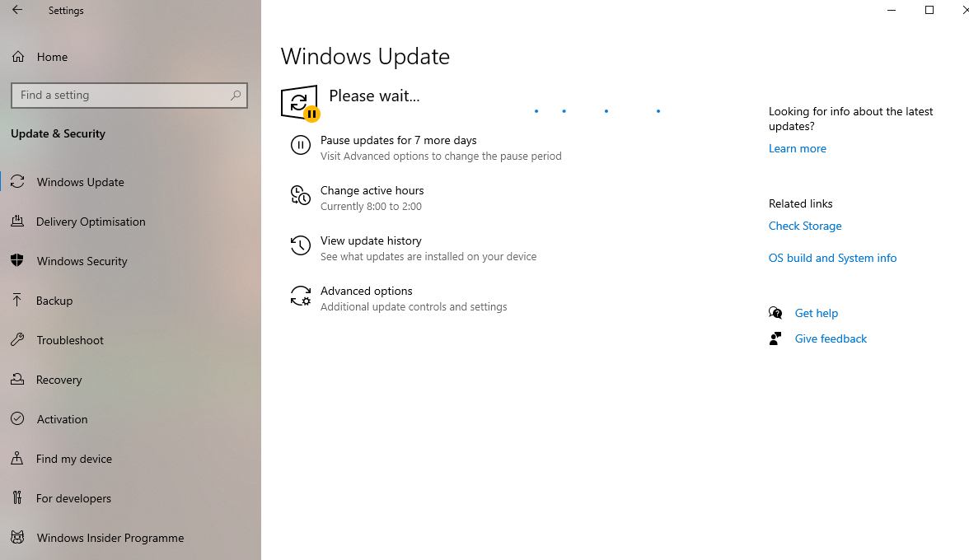Click the Get help chat icon

[775, 313]
